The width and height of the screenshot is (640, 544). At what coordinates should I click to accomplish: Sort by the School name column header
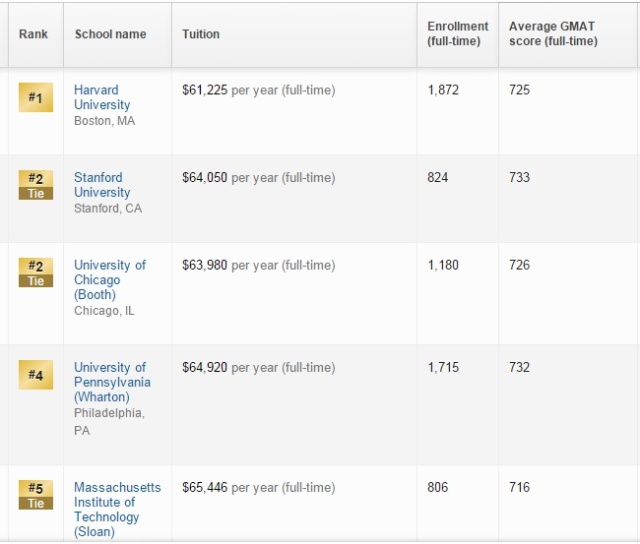click(110, 34)
